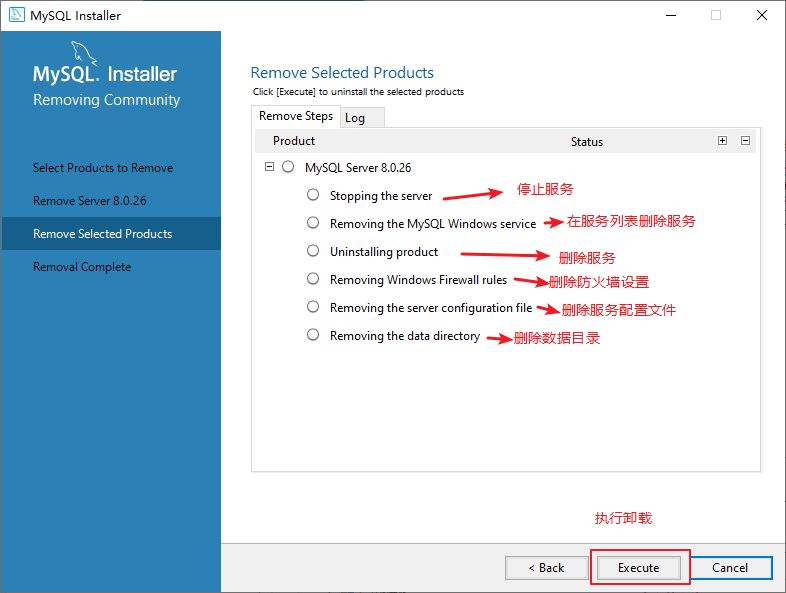Select the Stopping the server step text
This screenshot has width=786, height=593.
pos(381,196)
